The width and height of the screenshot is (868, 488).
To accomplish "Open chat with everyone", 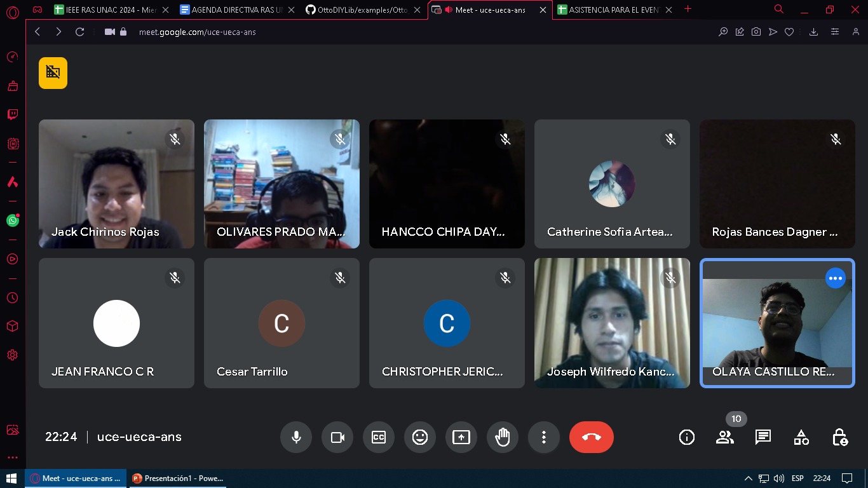I will coord(763,437).
